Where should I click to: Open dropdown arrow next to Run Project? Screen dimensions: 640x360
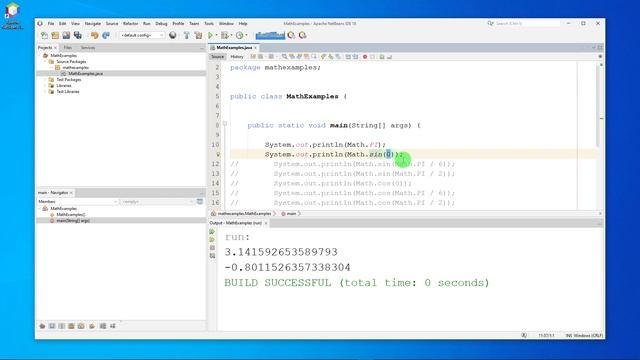pos(216,36)
